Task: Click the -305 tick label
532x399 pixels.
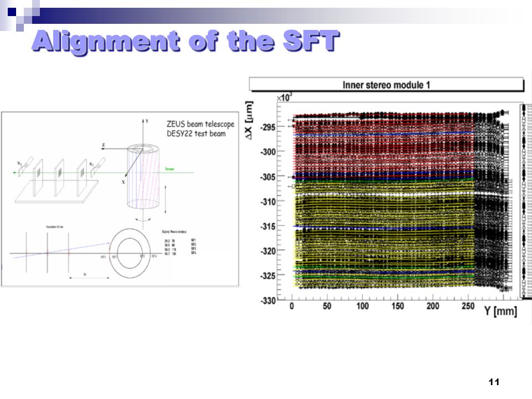Action: (268, 177)
